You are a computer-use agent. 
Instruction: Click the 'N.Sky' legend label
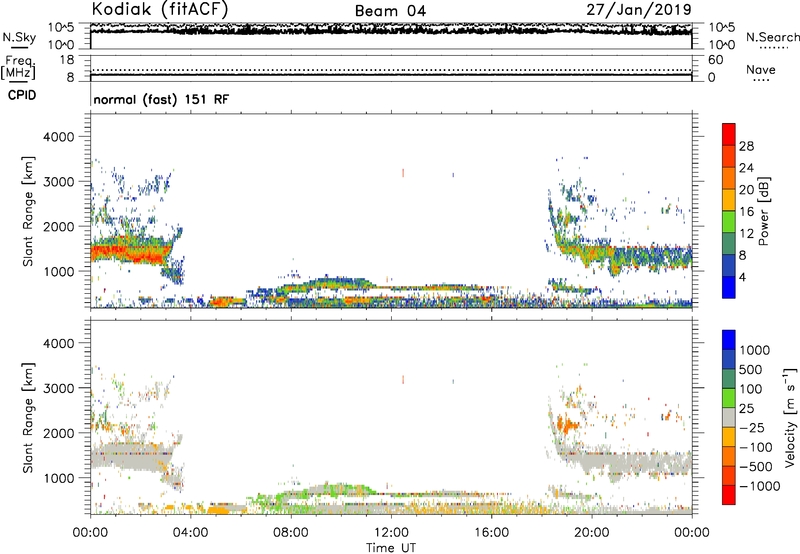pyautogui.click(x=19, y=37)
